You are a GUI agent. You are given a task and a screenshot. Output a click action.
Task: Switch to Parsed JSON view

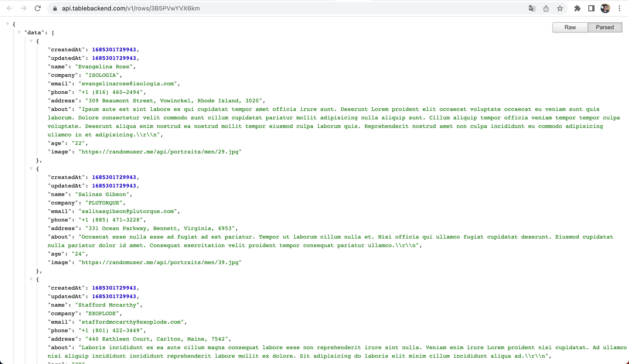pos(605,27)
